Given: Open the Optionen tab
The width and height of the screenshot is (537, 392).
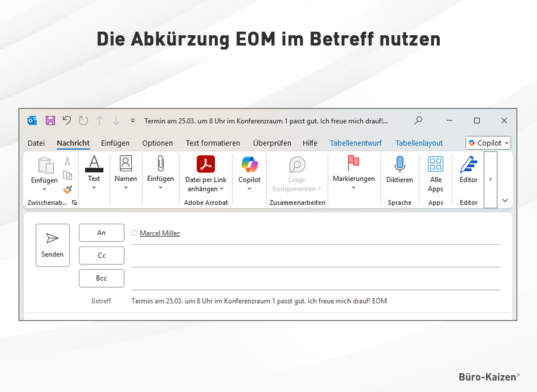Looking at the screenshot, I should point(158,143).
